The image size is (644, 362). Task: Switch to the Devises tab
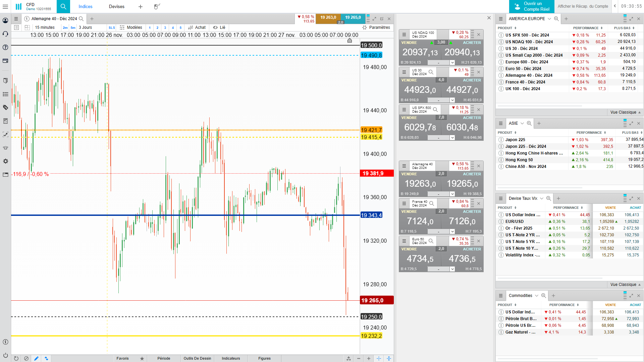click(116, 6)
